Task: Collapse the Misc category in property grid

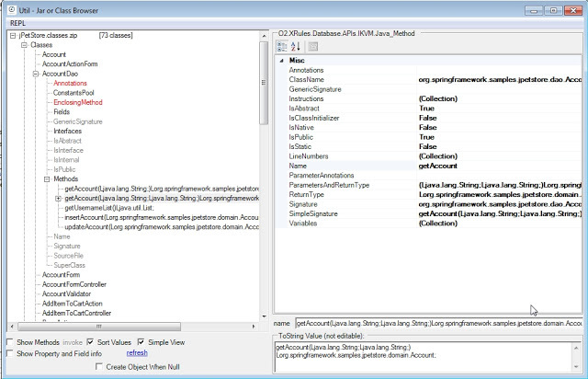Action: [281, 60]
